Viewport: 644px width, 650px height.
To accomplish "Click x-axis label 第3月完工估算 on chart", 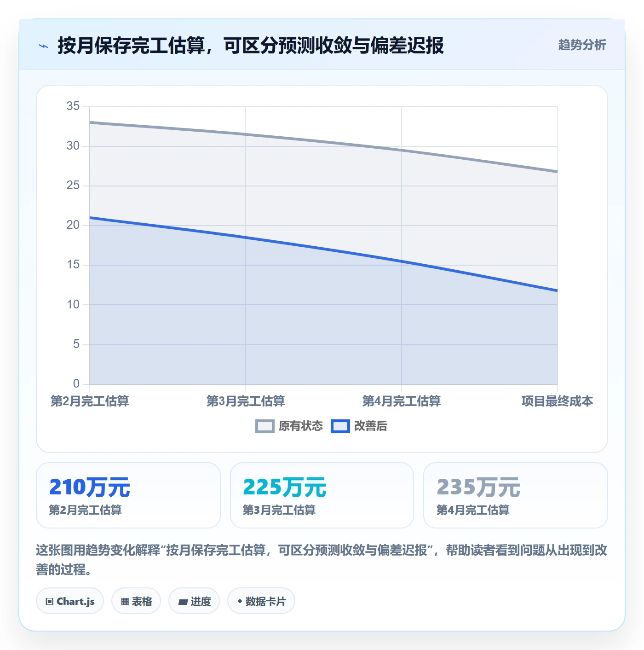I will pos(246,401).
